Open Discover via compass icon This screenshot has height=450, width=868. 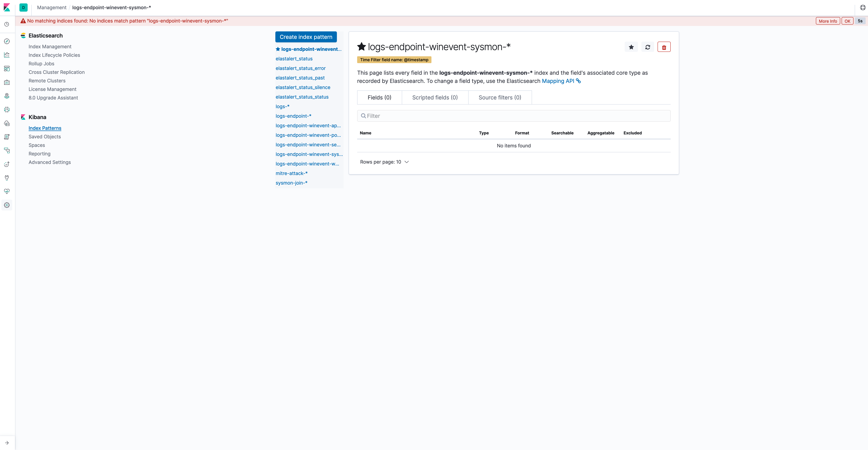(7, 41)
